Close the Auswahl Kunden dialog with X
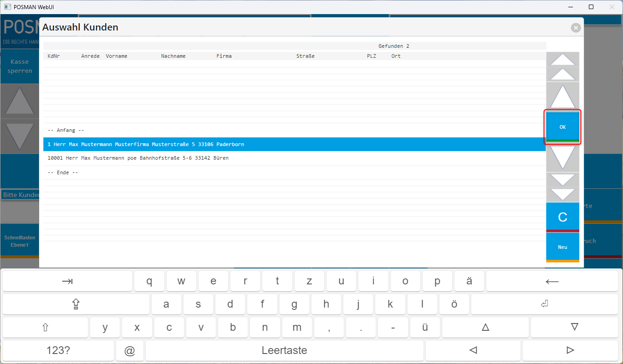The height and width of the screenshot is (364, 623). (x=576, y=28)
